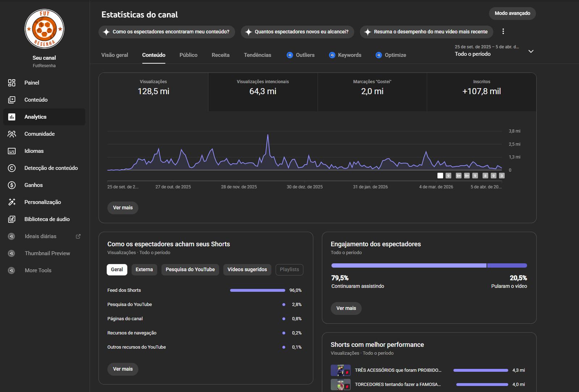Click the Idiomas subtitles icon

tap(12, 151)
